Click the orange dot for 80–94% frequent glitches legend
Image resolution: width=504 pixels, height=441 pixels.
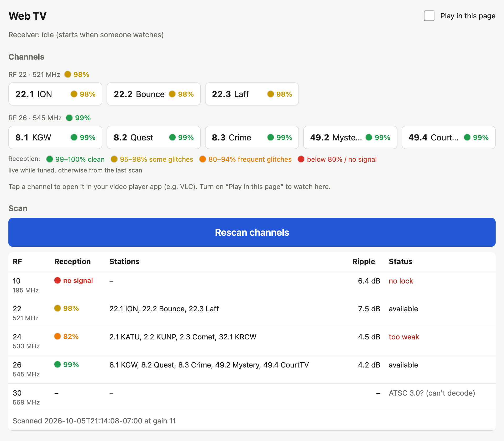click(x=203, y=159)
